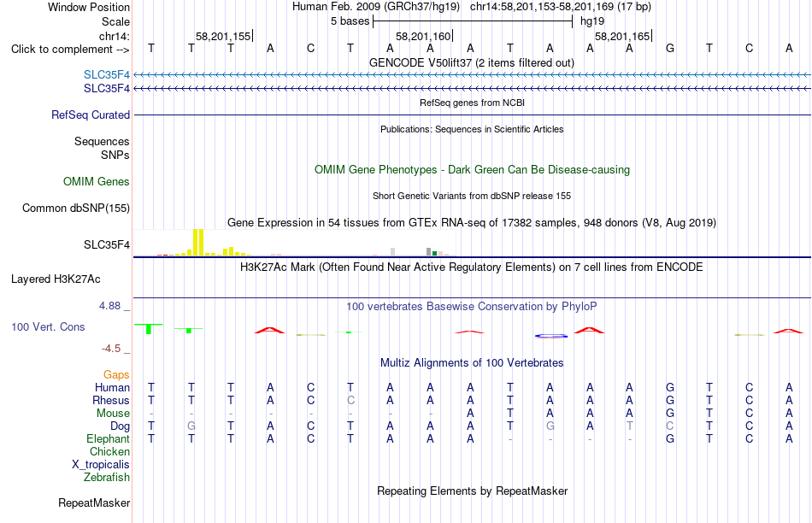Click SLC35F4 label beside the GTEx expression bars

coord(107,245)
